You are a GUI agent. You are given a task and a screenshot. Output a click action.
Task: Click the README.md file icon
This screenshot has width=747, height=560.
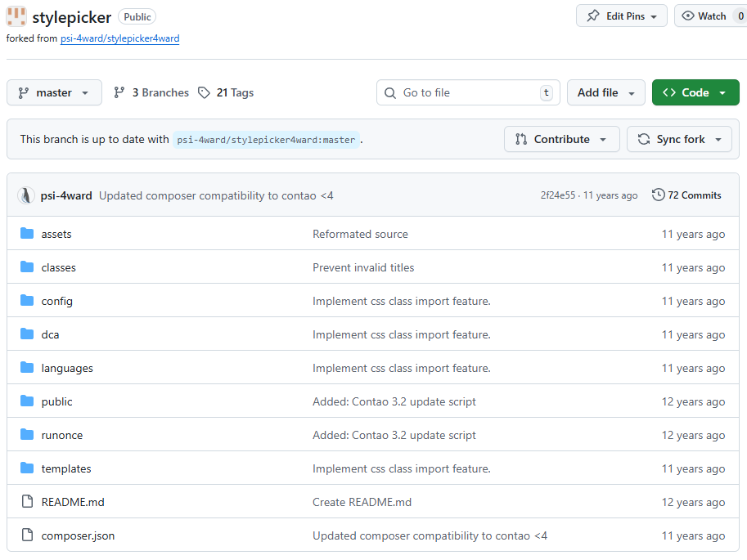[27, 502]
